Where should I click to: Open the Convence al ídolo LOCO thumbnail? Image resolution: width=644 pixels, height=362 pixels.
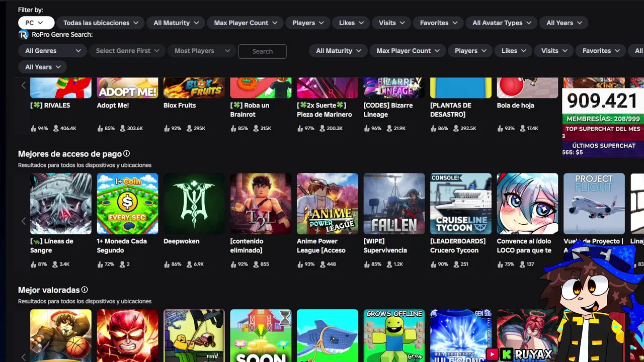click(527, 204)
